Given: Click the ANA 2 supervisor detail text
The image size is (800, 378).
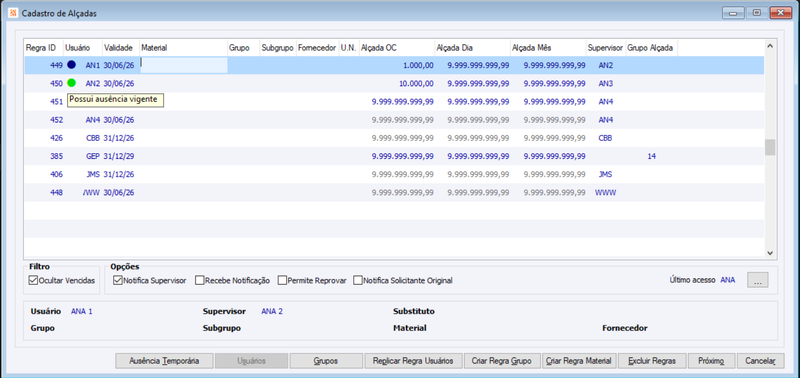Looking at the screenshot, I should click(x=272, y=311).
